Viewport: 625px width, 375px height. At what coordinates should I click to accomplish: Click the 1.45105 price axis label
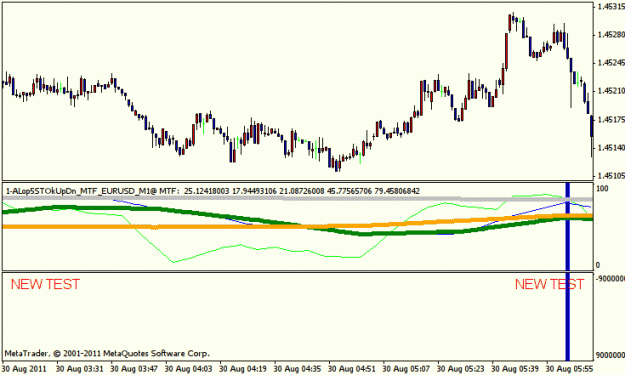611,176
